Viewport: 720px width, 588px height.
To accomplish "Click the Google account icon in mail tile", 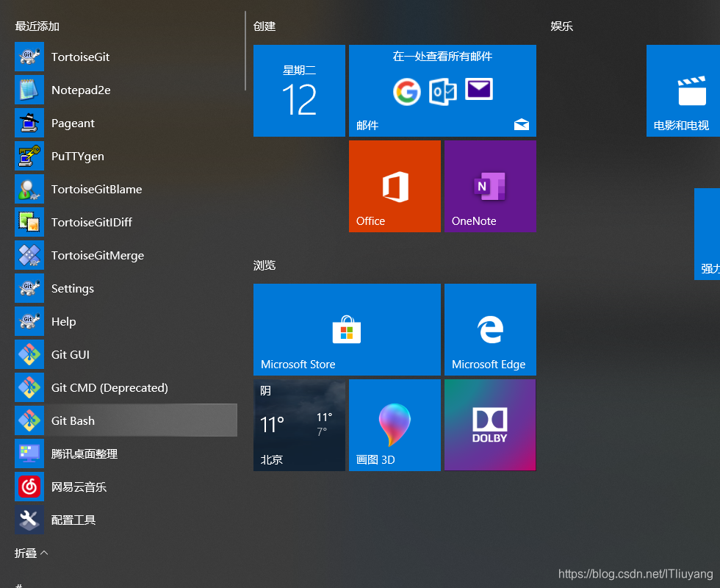I will click(x=407, y=91).
